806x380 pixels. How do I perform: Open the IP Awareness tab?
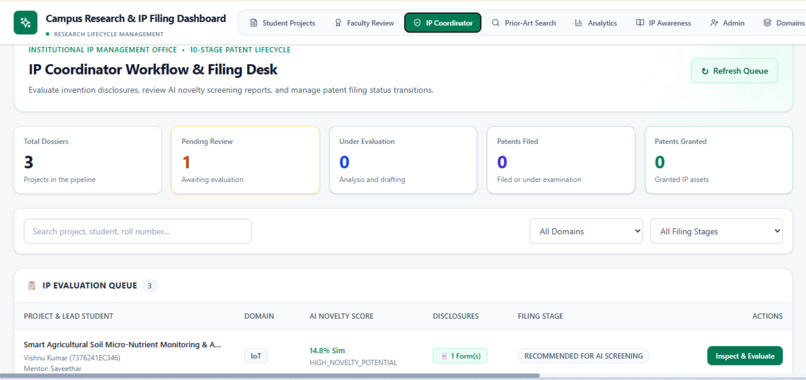point(664,23)
